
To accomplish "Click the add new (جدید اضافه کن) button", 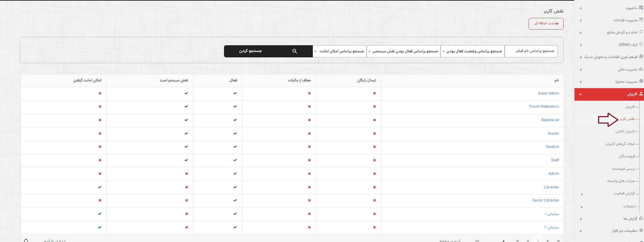I will [546, 24].
